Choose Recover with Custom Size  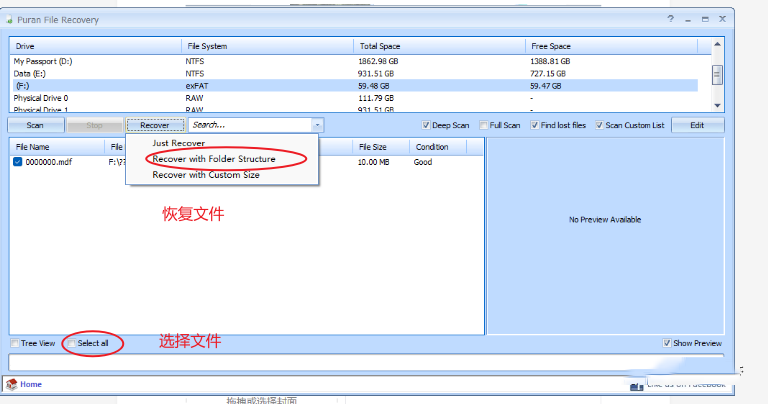(x=206, y=175)
